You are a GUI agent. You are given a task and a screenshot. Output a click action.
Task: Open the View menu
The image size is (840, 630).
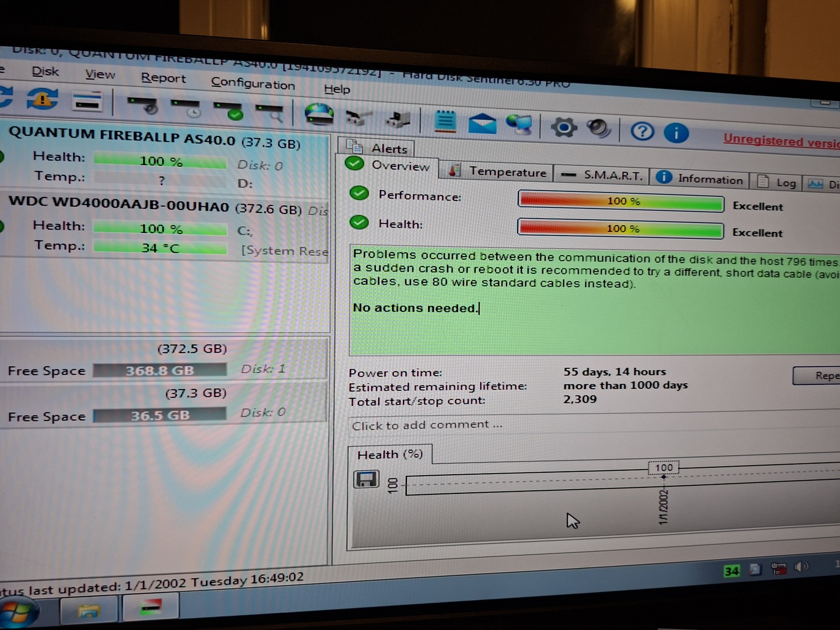coord(100,74)
